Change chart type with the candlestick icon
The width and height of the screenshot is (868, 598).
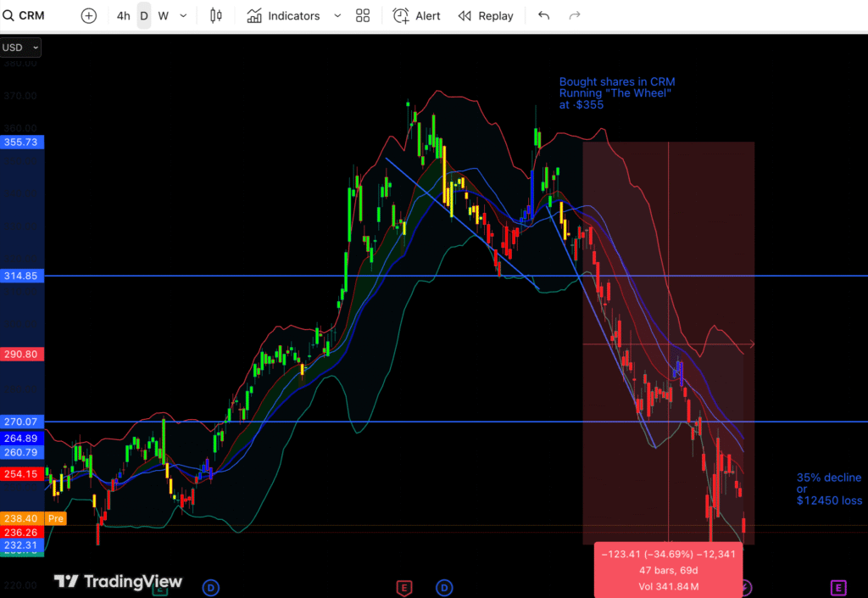[216, 15]
